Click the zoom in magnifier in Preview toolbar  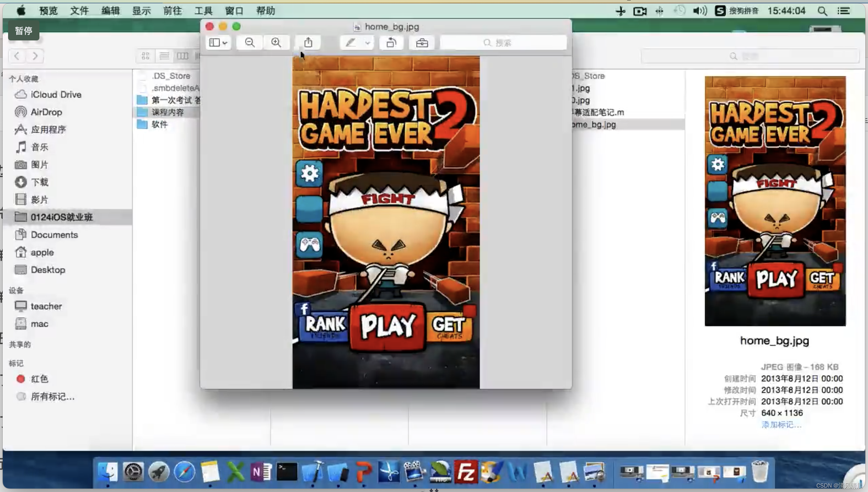click(x=276, y=42)
